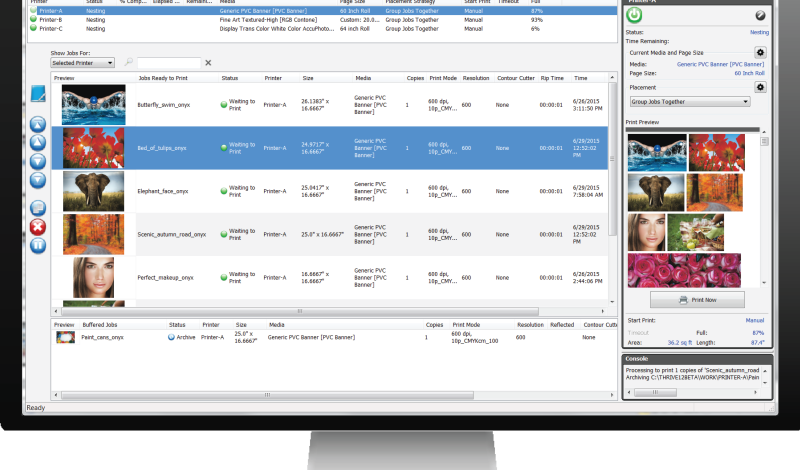Image resolution: width=800 pixels, height=470 pixels.
Task: Click the 6/26/2015 3:11:50 PM time cell
Action: pyautogui.click(x=587, y=105)
